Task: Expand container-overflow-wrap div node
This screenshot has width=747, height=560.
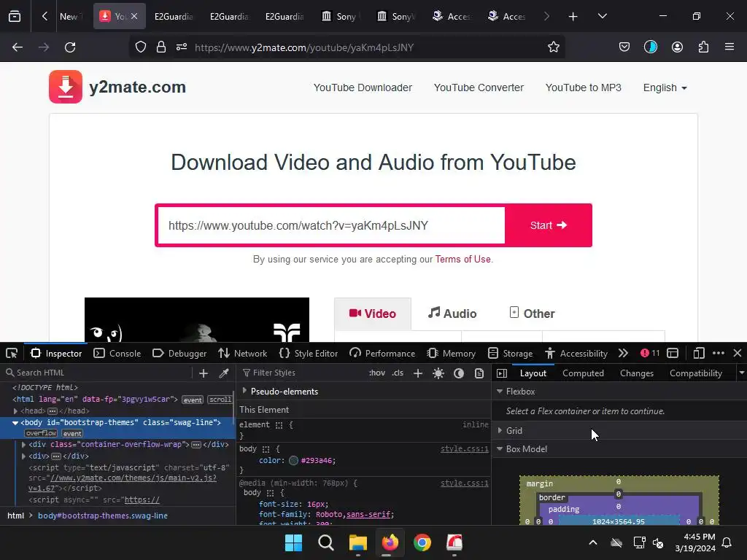Action: [x=23, y=444]
